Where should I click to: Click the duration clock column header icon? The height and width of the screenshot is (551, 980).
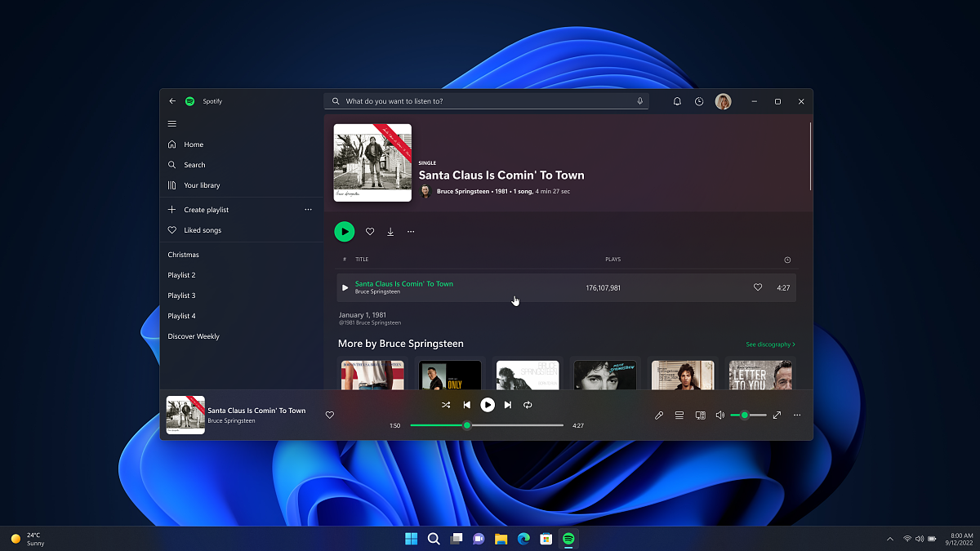point(787,260)
